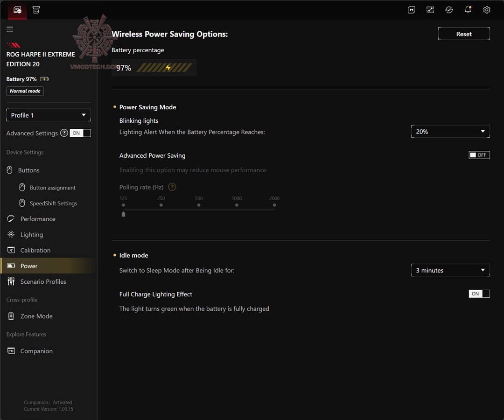Click the 'Current Version: 1.00.15' text

[x=49, y=409]
